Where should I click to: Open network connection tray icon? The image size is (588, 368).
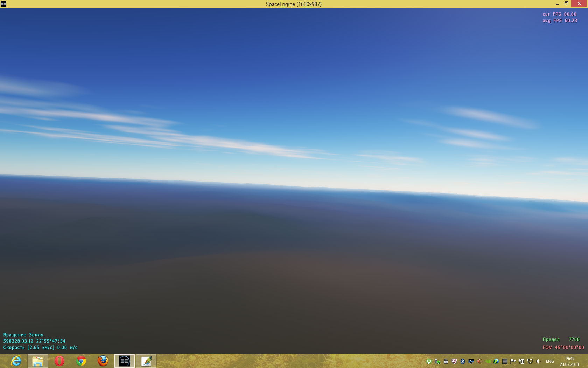point(530,361)
